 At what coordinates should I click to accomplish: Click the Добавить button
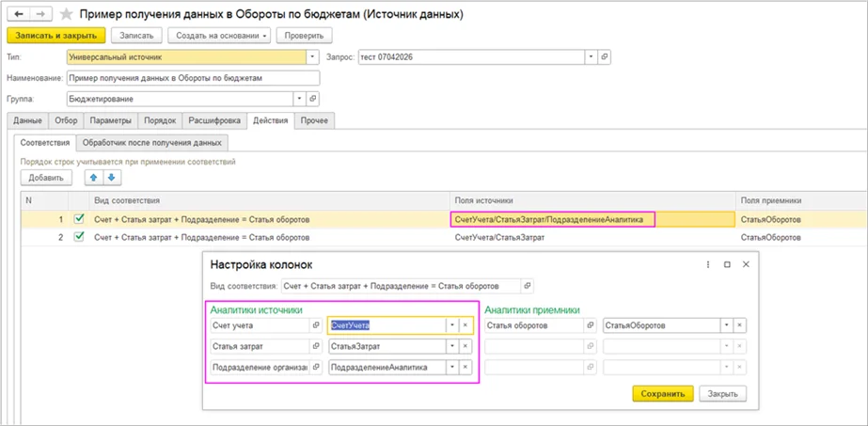coord(46,178)
